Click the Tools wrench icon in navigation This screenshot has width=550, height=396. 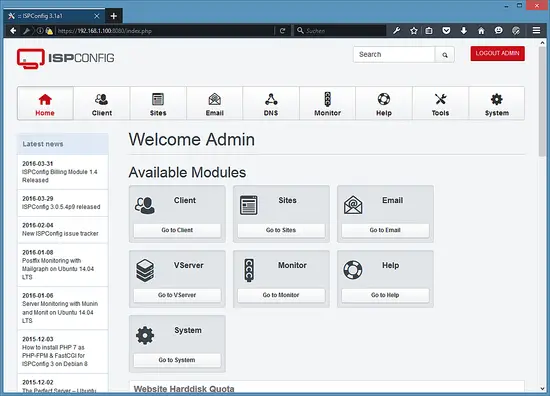coord(440,99)
